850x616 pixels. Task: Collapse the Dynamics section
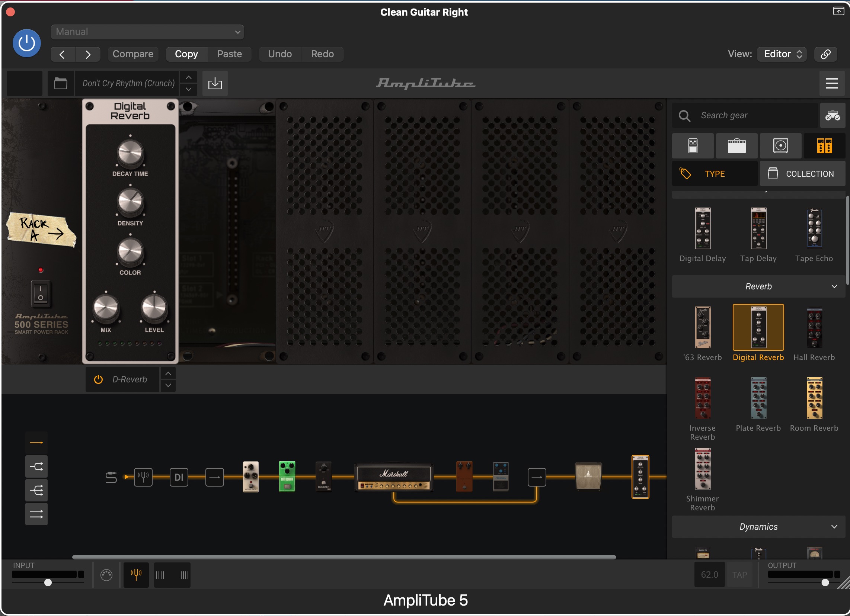[x=758, y=527]
